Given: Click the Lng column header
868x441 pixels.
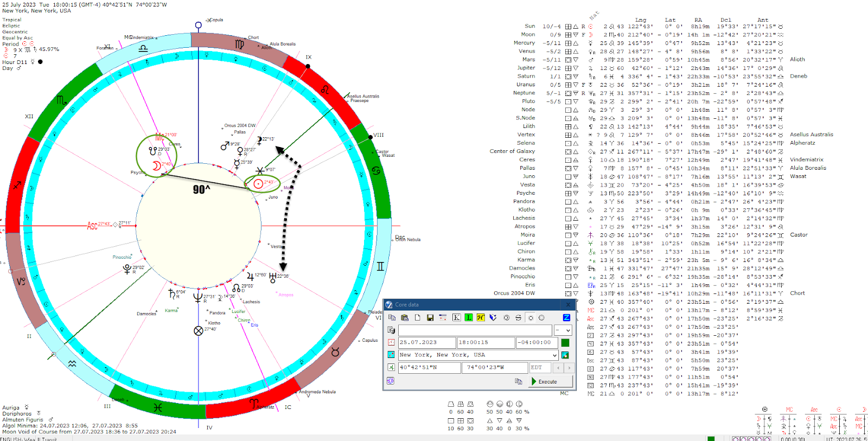Looking at the screenshot, I should [x=641, y=20].
